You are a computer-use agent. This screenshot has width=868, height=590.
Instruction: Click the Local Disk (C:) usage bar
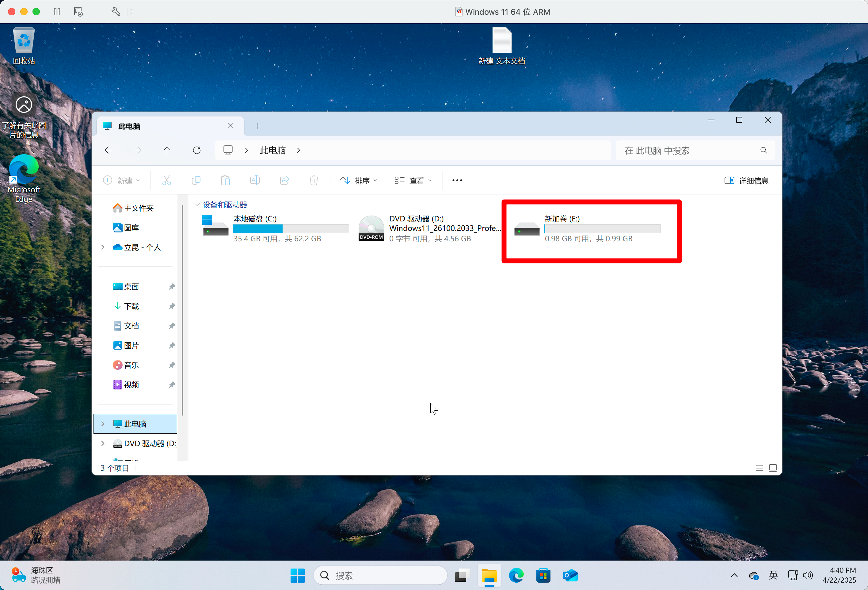(291, 229)
